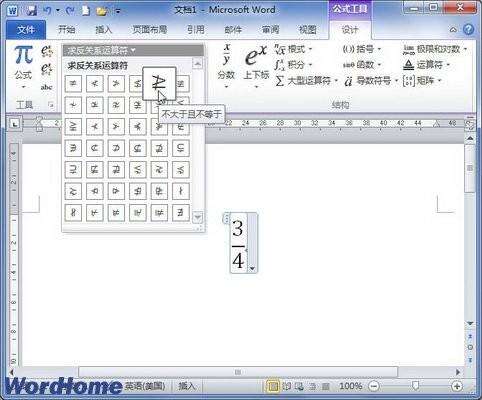Open the equation options dropdown arrow
The height and width of the screenshot is (400, 482).
[252, 268]
